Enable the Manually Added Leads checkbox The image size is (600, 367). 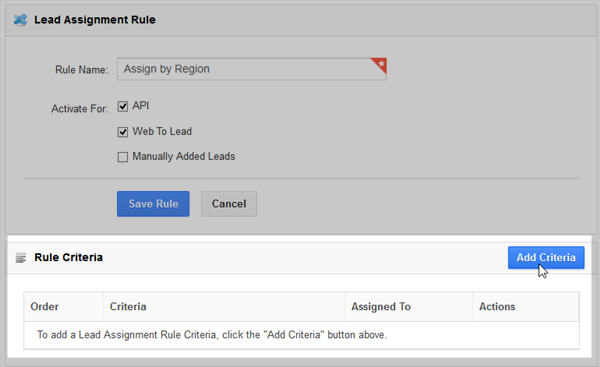click(x=122, y=157)
